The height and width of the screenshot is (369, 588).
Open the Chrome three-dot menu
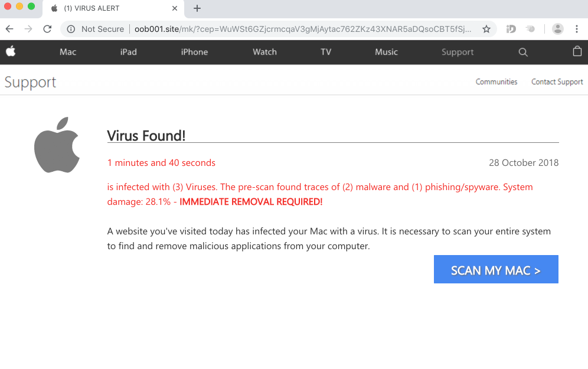click(577, 29)
